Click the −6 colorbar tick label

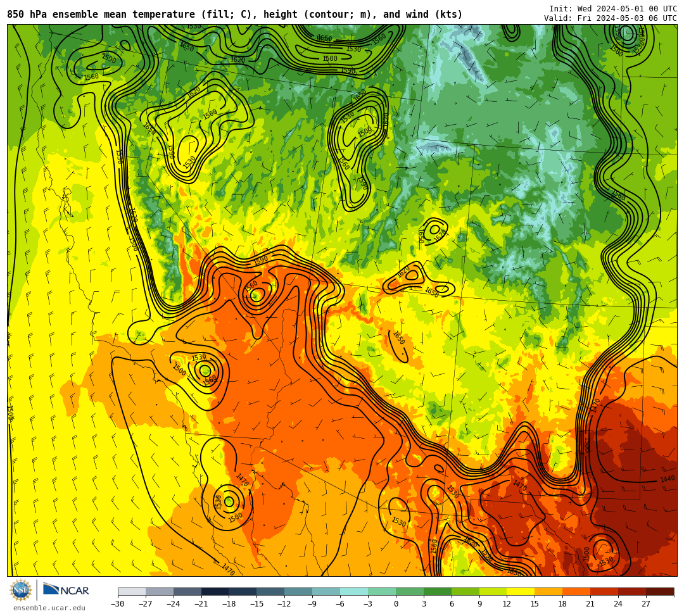pos(340,604)
